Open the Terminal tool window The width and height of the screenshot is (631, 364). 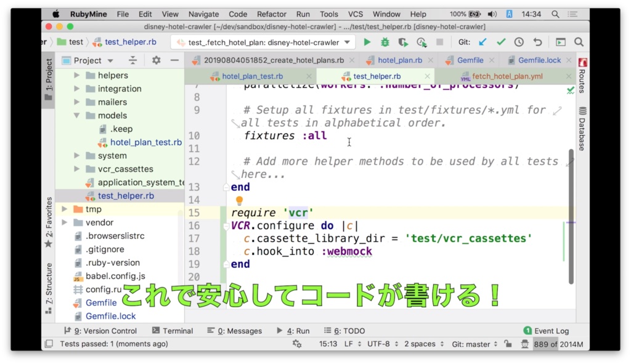coord(177,330)
